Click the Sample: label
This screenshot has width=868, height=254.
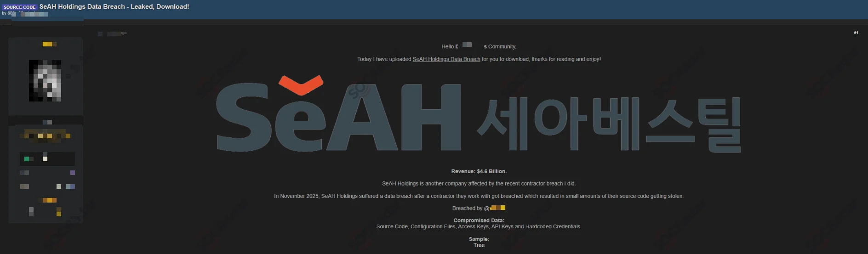[479, 239]
